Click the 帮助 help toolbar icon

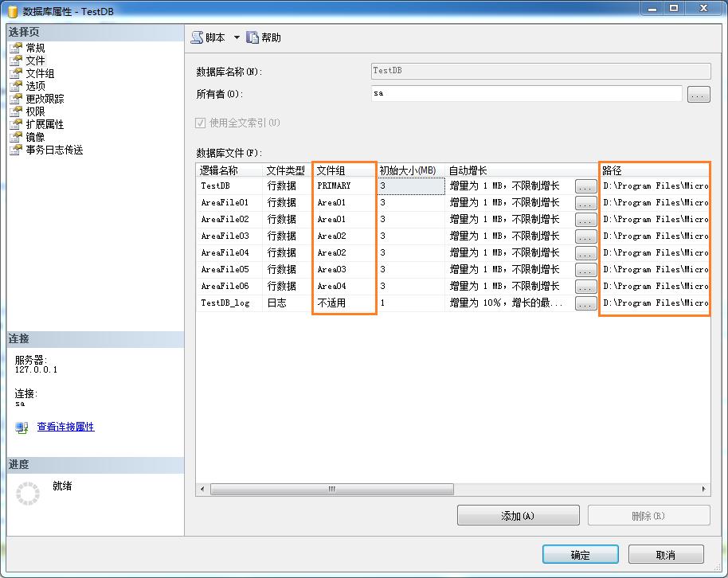[x=252, y=37]
